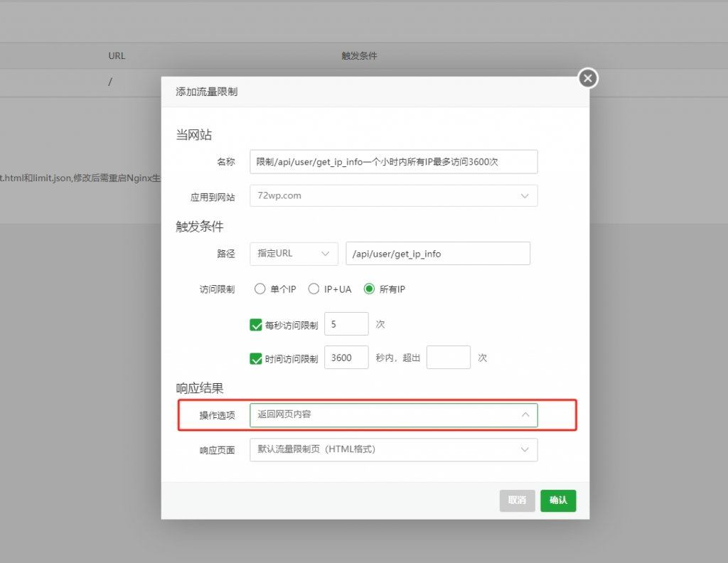Choose the IP+UA access limit option

pos(314,289)
